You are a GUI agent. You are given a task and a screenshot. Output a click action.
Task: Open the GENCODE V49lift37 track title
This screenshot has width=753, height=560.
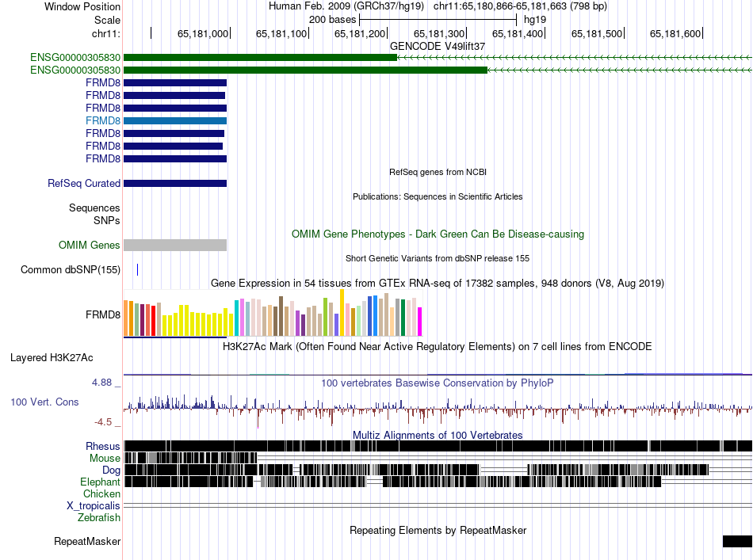pos(438,46)
